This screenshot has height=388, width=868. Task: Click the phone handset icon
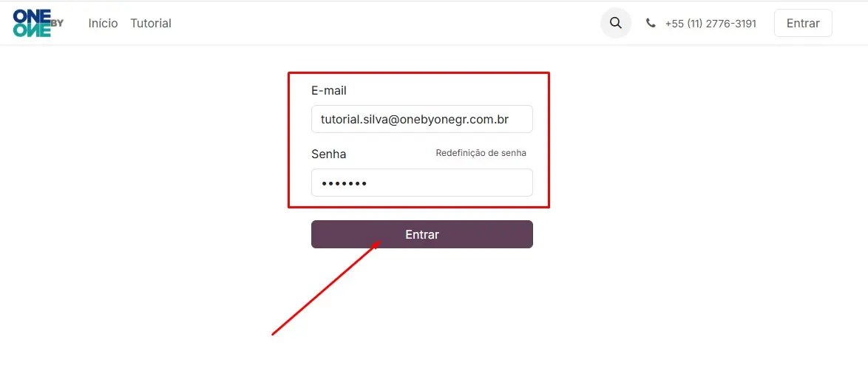click(651, 23)
